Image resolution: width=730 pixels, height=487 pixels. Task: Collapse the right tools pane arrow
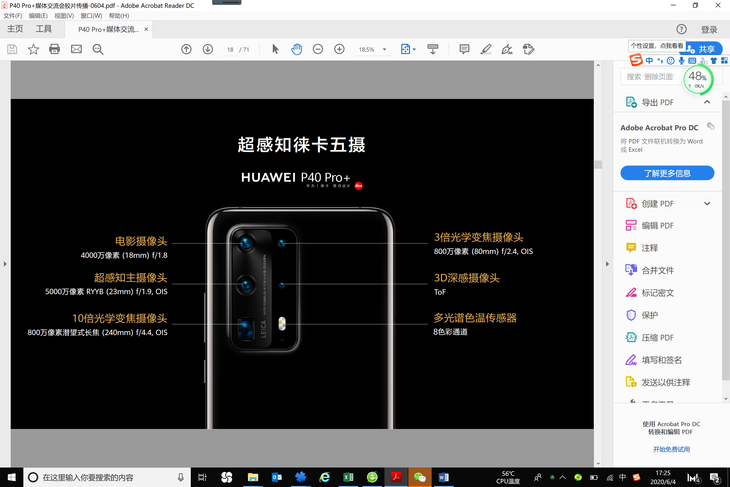(607, 264)
